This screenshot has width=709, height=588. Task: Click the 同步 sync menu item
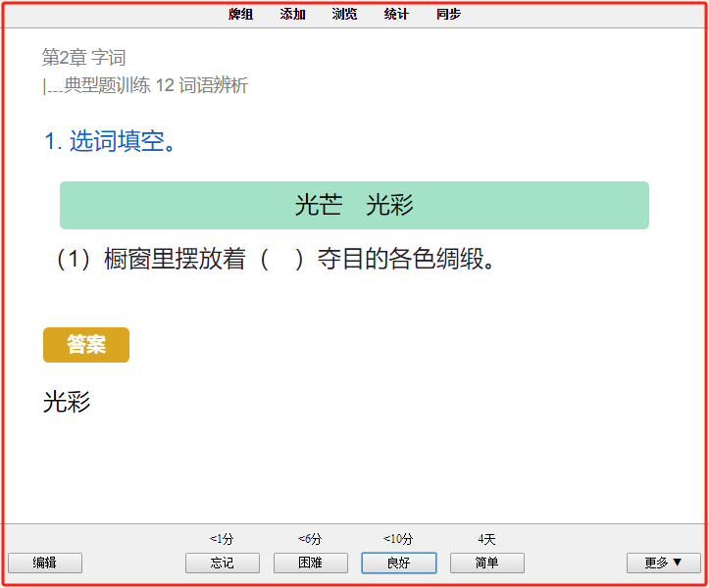pos(448,14)
